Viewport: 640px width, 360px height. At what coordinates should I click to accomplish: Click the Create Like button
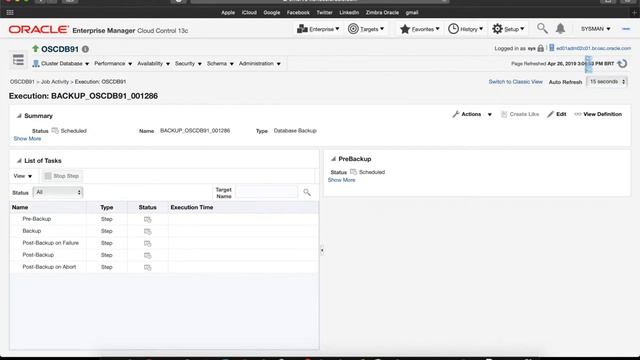click(520, 114)
